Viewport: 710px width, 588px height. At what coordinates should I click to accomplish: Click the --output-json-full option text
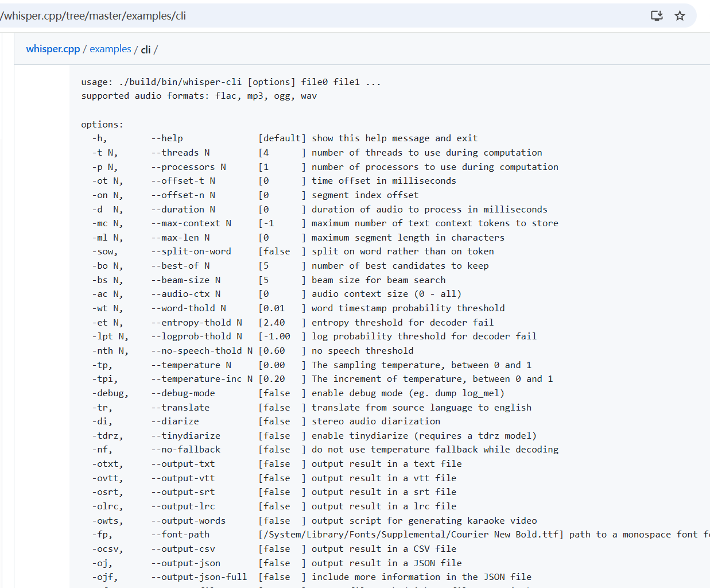pyautogui.click(x=199, y=577)
